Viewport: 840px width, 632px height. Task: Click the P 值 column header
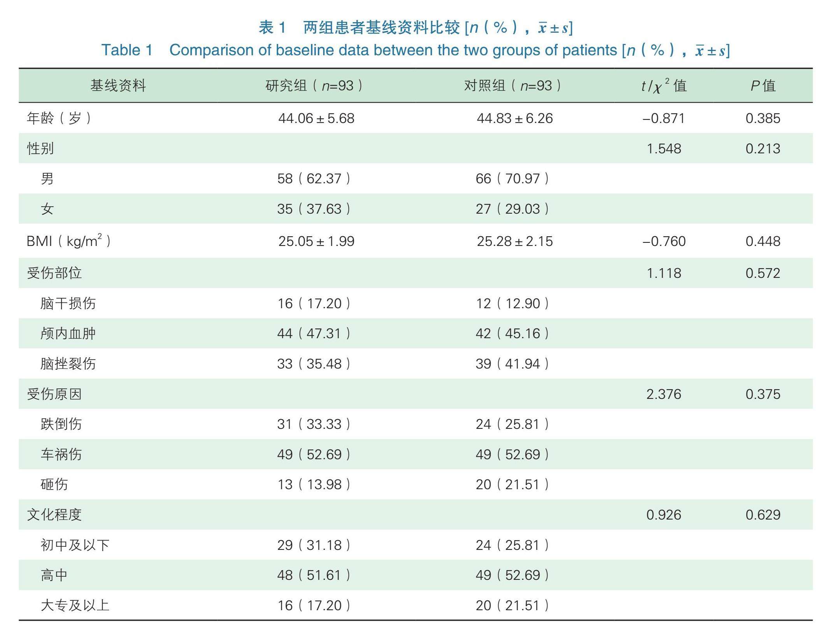tap(763, 86)
